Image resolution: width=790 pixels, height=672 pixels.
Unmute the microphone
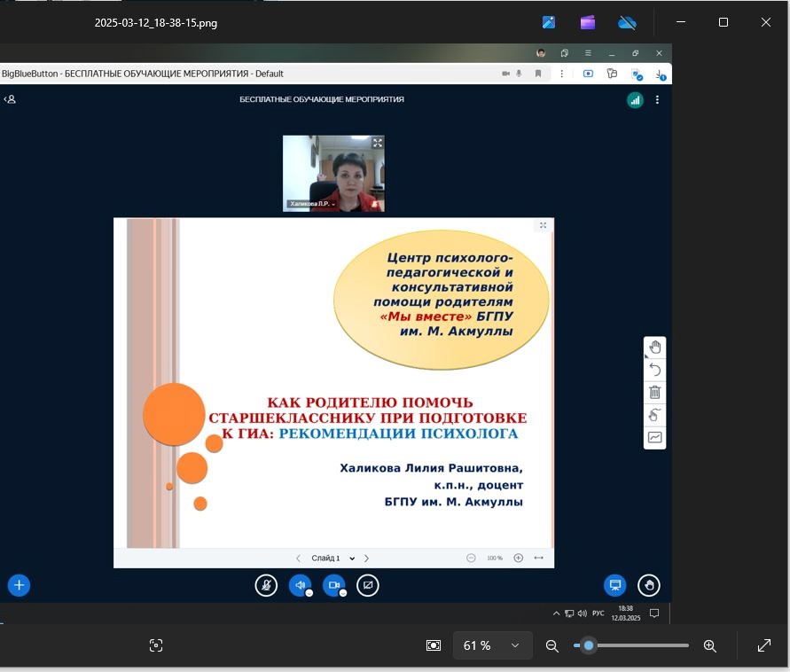pyautogui.click(x=266, y=585)
